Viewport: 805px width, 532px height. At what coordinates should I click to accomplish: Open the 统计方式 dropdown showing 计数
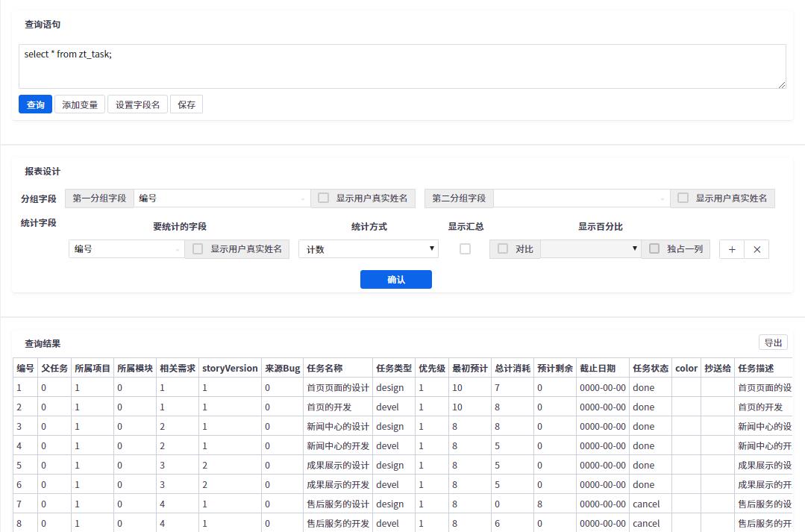(x=369, y=249)
